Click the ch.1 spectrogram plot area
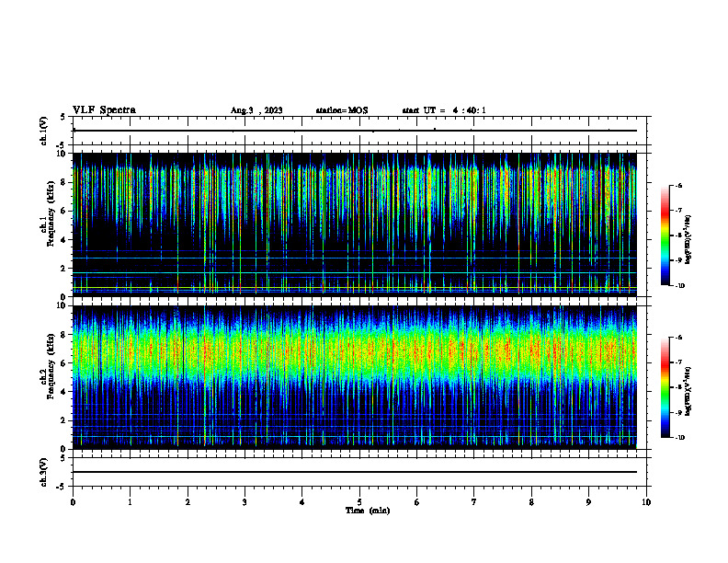The width and height of the screenshot is (728, 563). (x=354, y=224)
